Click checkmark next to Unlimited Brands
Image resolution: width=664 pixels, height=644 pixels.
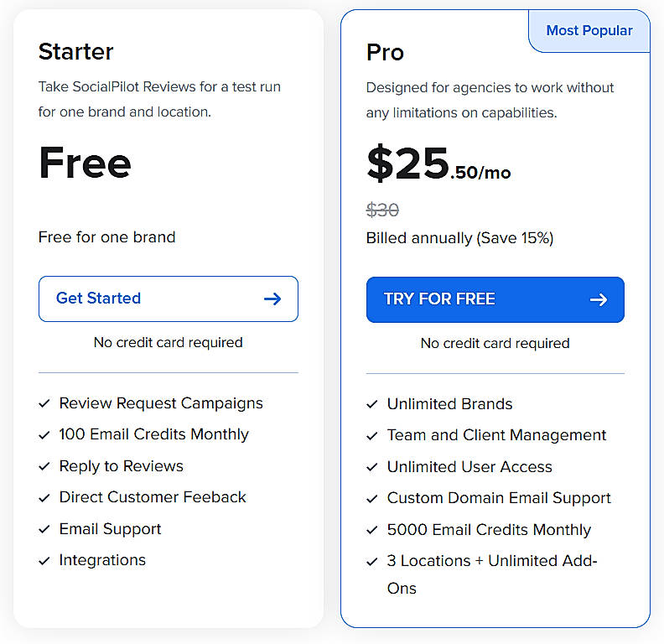[372, 404]
